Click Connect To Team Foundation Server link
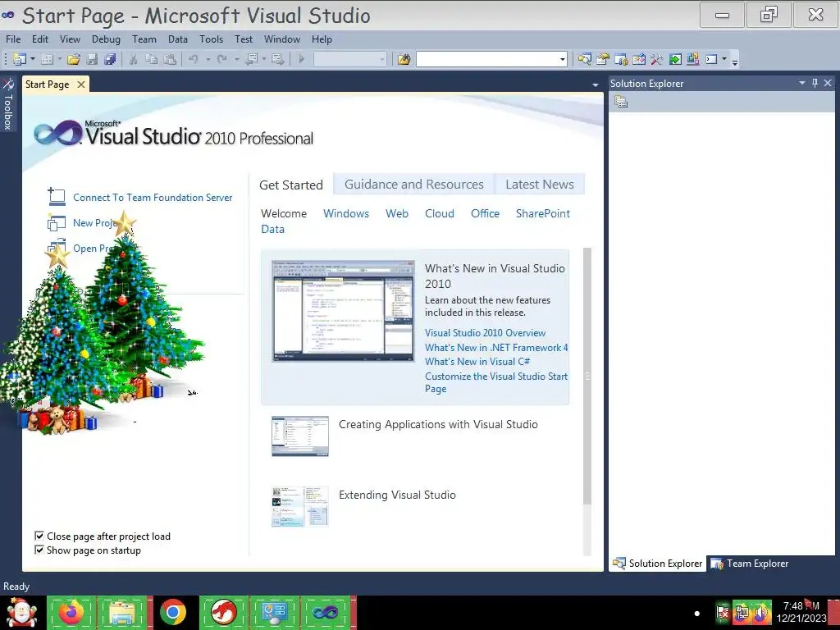This screenshot has height=630, width=840. 153,198
